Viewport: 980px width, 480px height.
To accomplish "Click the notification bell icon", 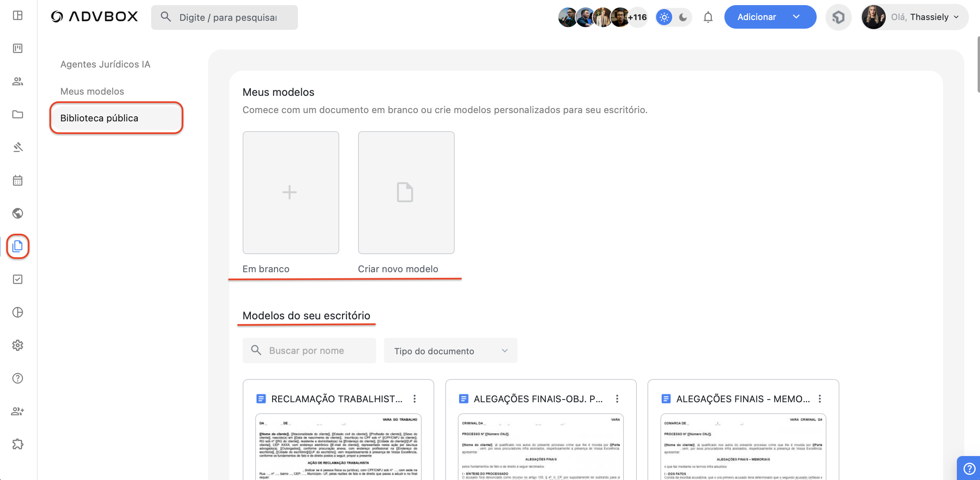I will 708,17.
